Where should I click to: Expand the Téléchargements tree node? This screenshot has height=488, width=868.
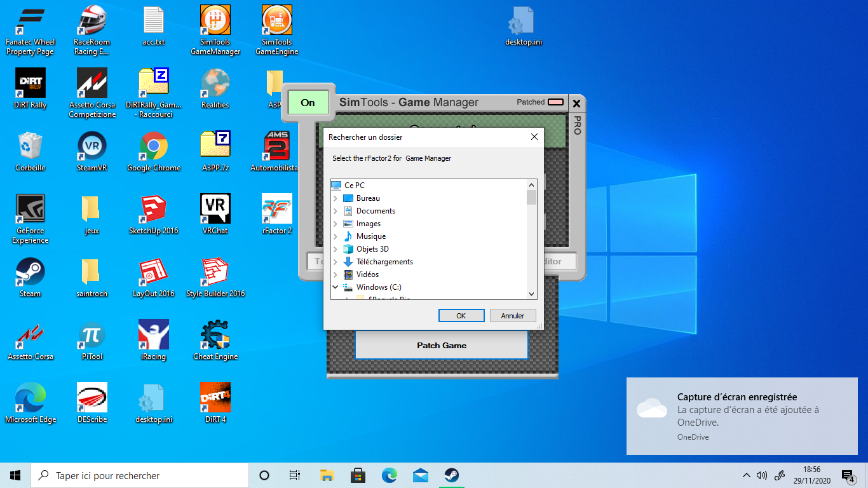336,262
